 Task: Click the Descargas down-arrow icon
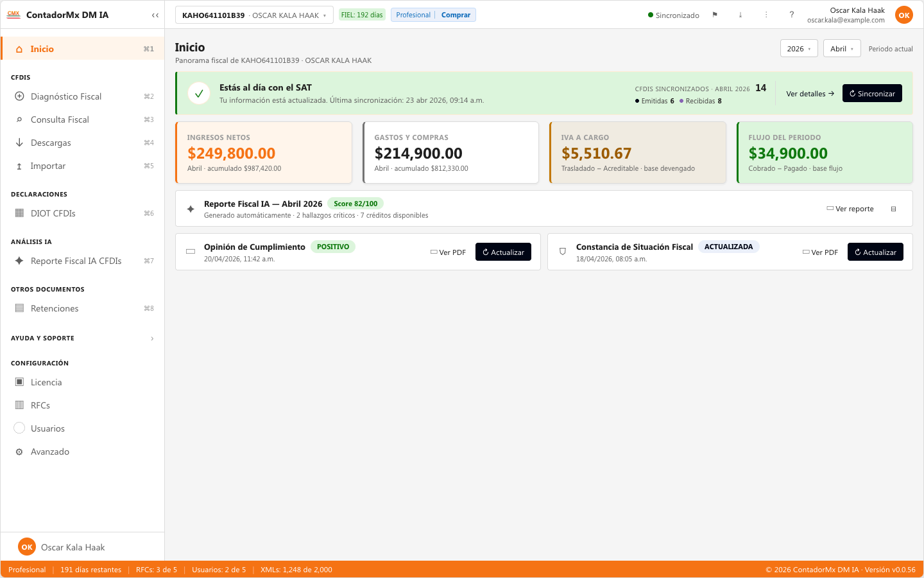[19, 143]
